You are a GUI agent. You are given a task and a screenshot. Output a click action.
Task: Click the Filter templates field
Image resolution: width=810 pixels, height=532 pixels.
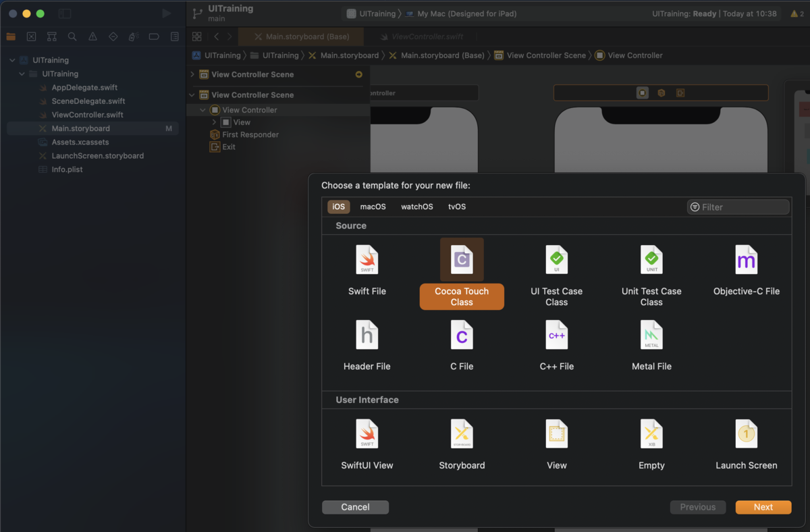pyautogui.click(x=738, y=207)
